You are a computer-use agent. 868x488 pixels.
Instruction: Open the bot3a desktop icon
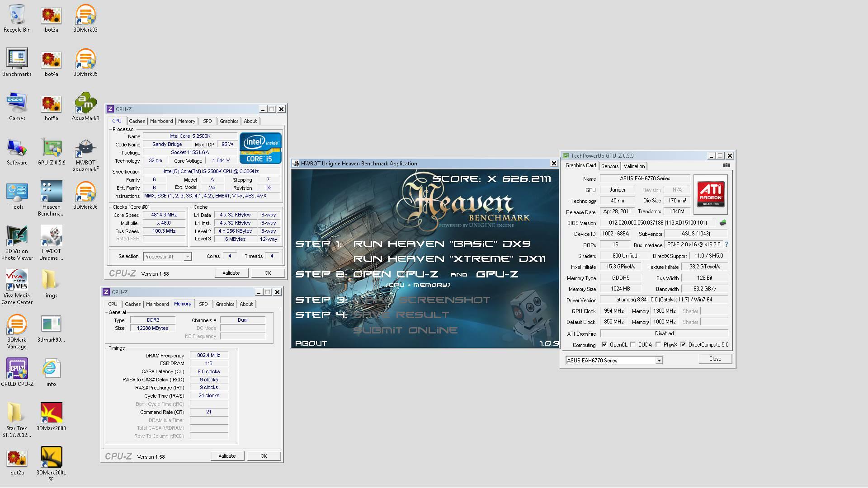[x=51, y=19]
